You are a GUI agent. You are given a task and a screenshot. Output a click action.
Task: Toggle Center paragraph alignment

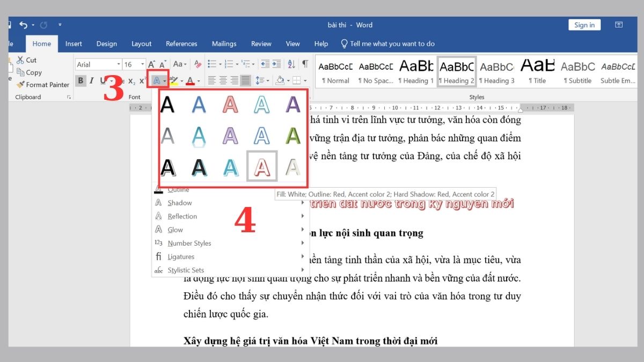223,81
